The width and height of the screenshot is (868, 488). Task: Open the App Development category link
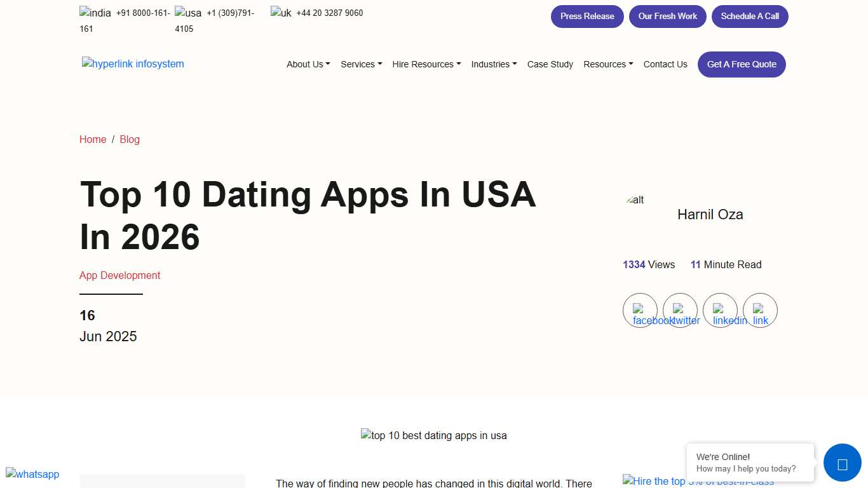[119, 275]
